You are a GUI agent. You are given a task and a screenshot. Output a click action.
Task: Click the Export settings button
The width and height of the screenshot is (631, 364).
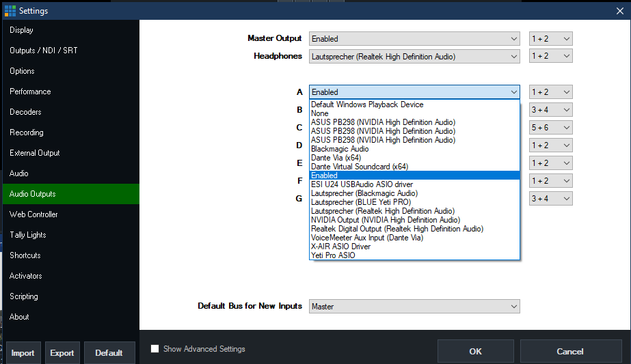pos(62,353)
